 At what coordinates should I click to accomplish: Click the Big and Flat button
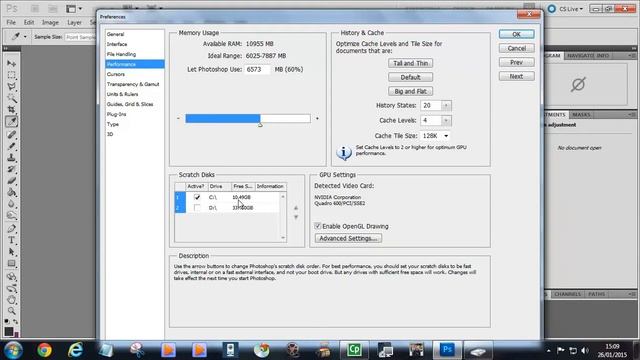point(410,91)
